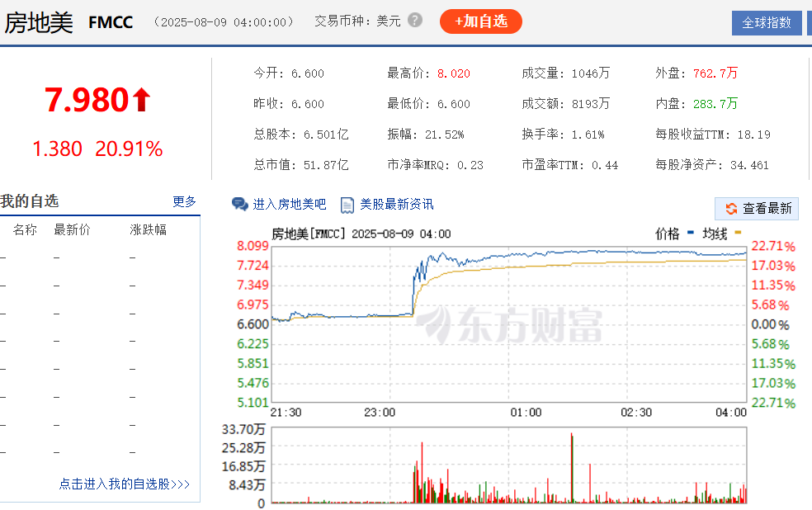Screen dimensions: 812x510
Task: Click 市盈率TTM value 0.44
Action: (x=605, y=165)
